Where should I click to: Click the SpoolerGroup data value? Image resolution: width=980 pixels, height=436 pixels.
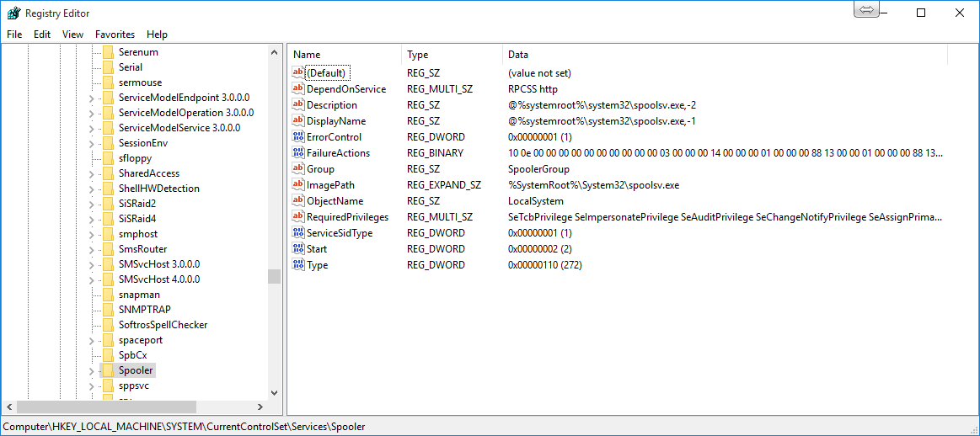coord(538,169)
